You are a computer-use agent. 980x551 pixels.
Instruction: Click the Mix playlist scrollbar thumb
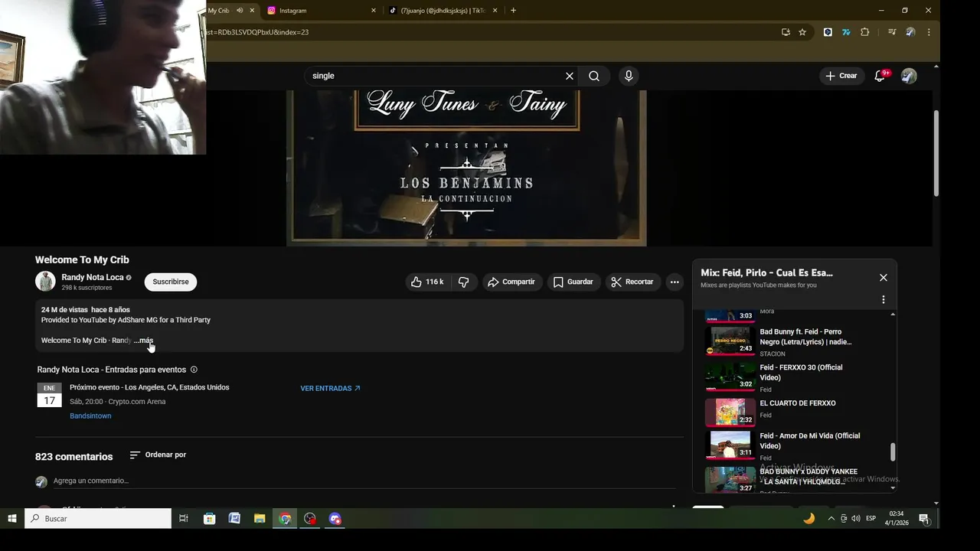point(892,452)
